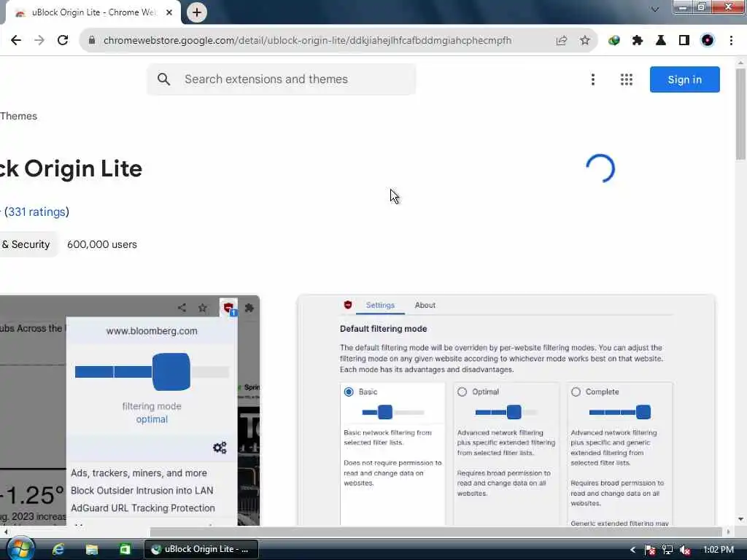Reload the Chrome Web Store page
The height and width of the screenshot is (560, 747).
click(63, 41)
